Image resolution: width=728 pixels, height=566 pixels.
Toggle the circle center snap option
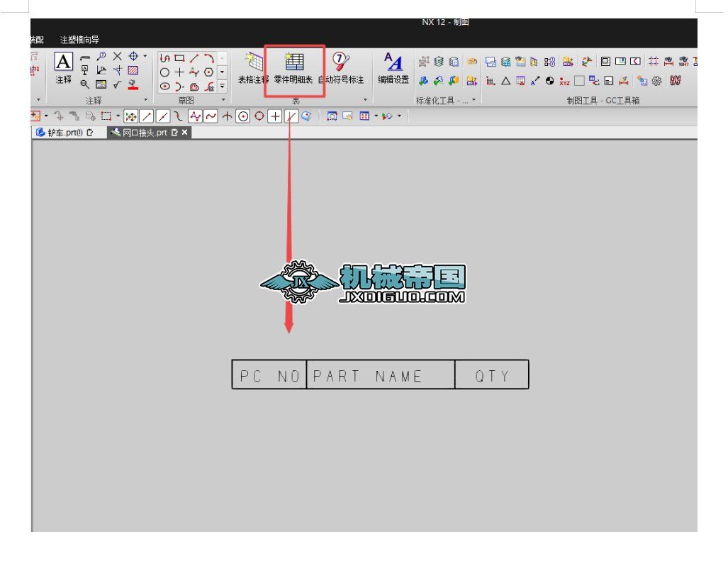point(243,117)
